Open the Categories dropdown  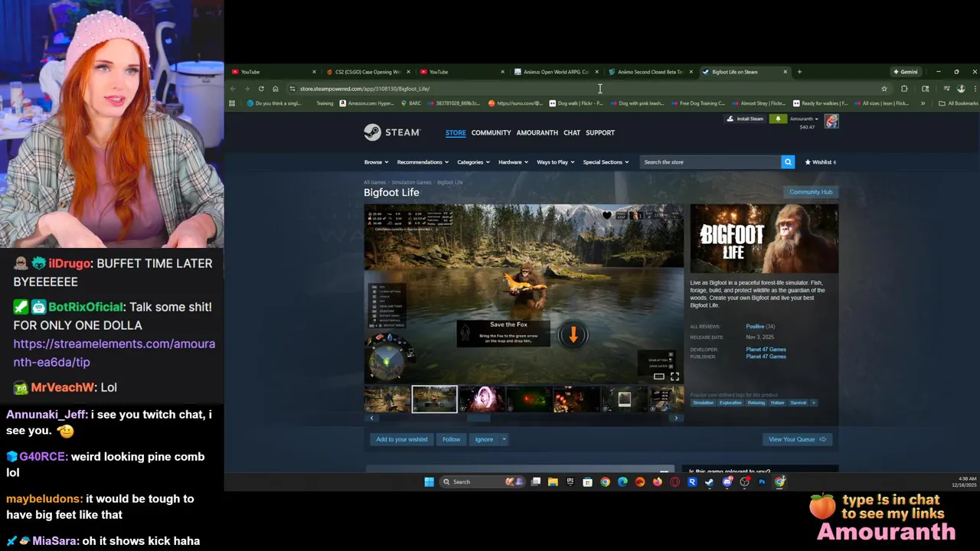tap(473, 162)
